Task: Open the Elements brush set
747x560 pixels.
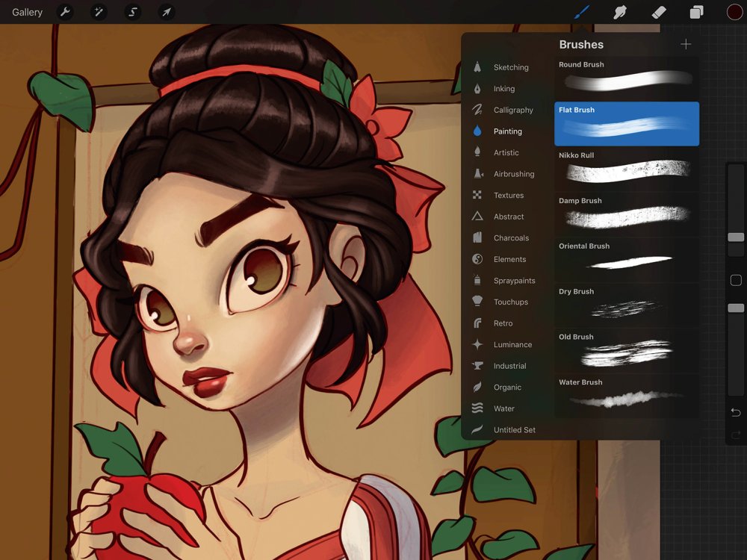Action: [x=506, y=259]
